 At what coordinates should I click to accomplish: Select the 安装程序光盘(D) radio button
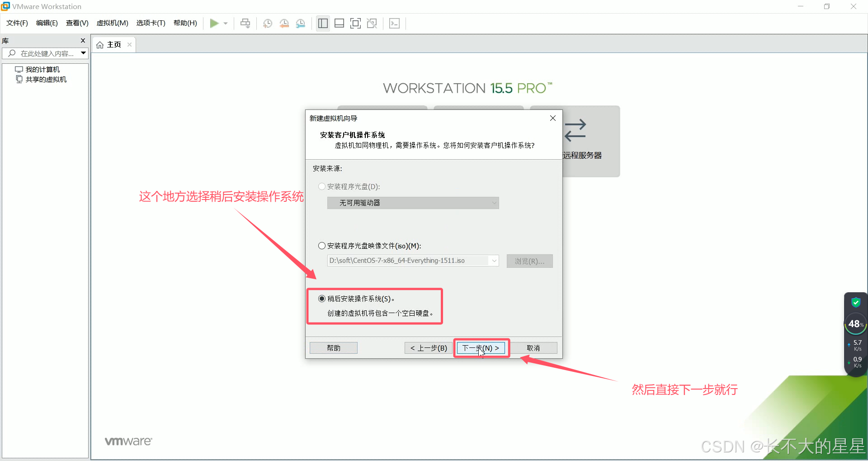322,186
